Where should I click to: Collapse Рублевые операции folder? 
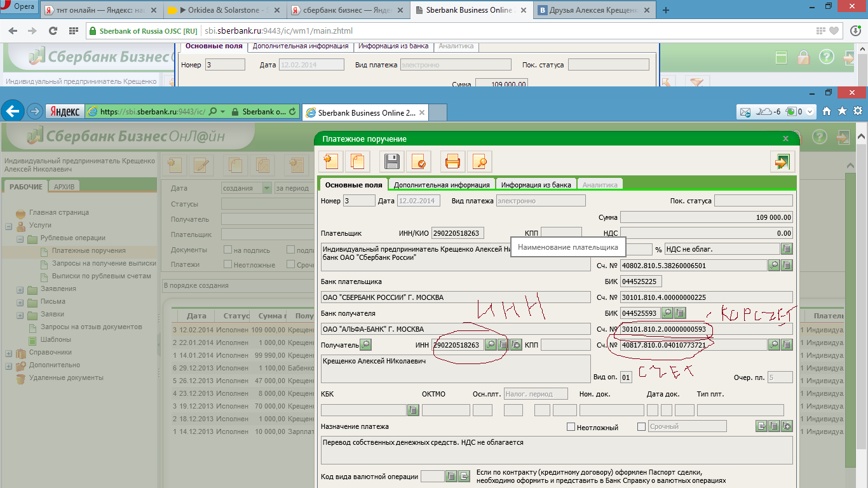click(x=20, y=239)
